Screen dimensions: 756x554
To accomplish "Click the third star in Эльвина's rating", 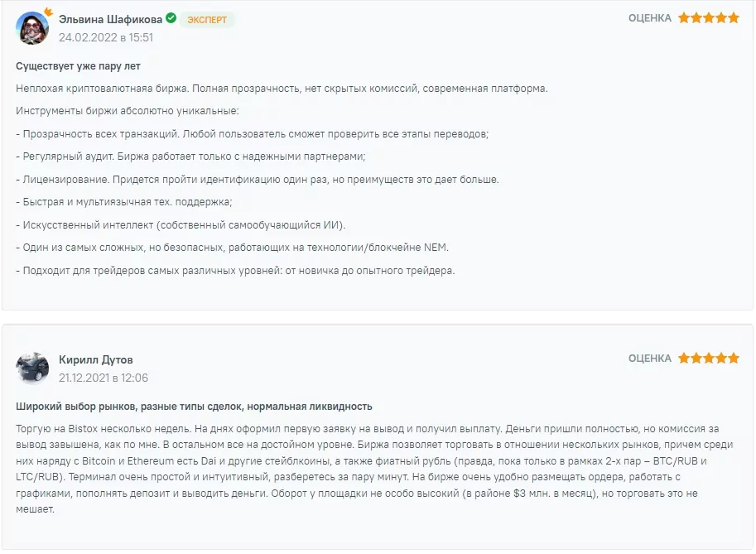I will click(709, 17).
